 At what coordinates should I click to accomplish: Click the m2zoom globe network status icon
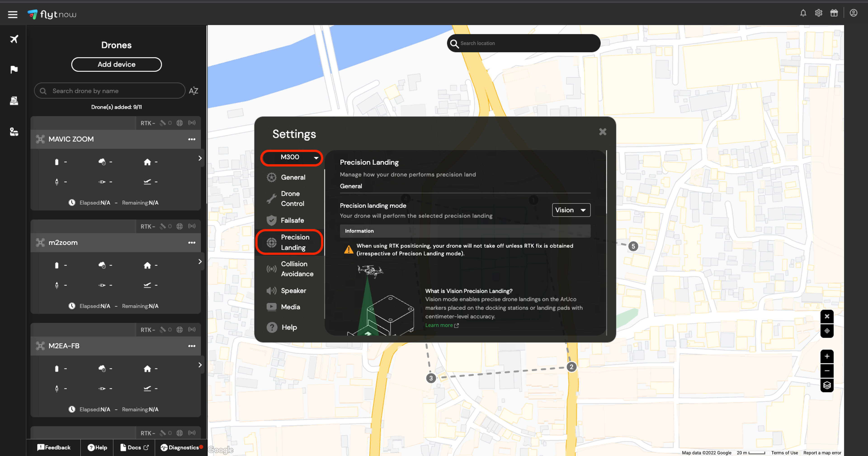coord(180,227)
